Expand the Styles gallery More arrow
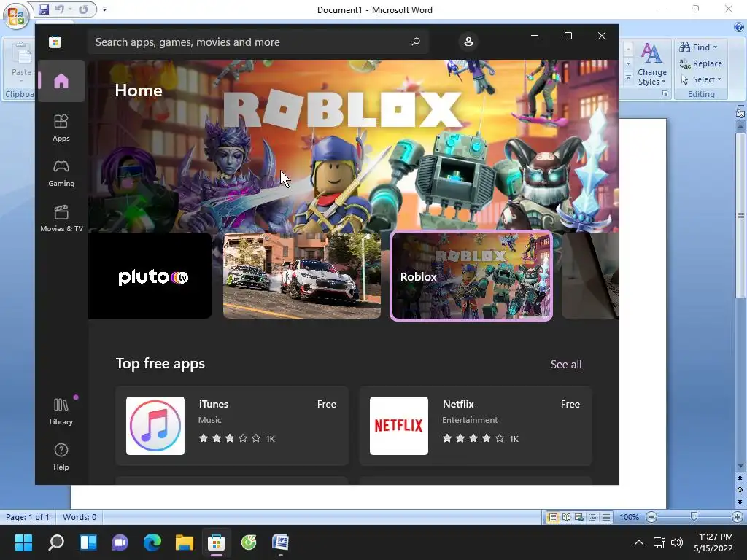This screenshot has height=560, width=747. pyautogui.click(x=628, y=77)
